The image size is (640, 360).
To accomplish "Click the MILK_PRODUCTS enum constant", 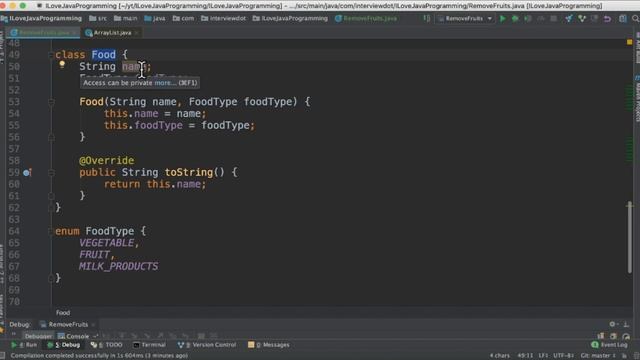I will click(118, 267).
